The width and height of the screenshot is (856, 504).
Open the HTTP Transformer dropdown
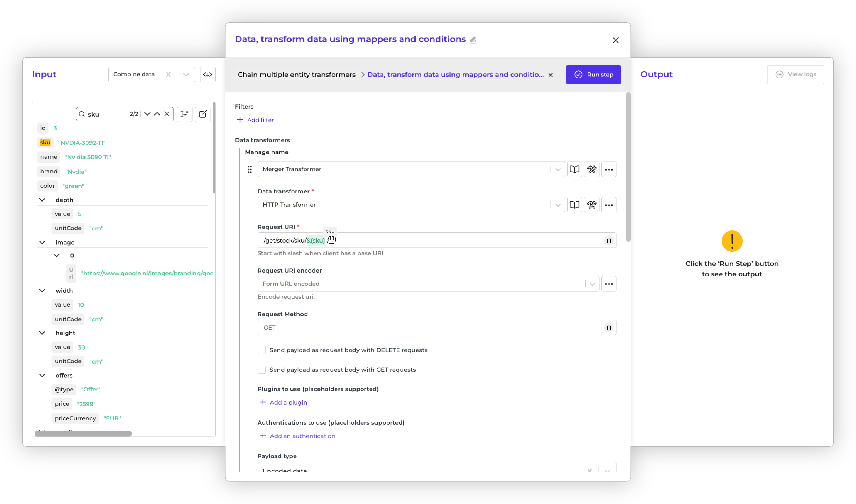[x=558, y=205]
